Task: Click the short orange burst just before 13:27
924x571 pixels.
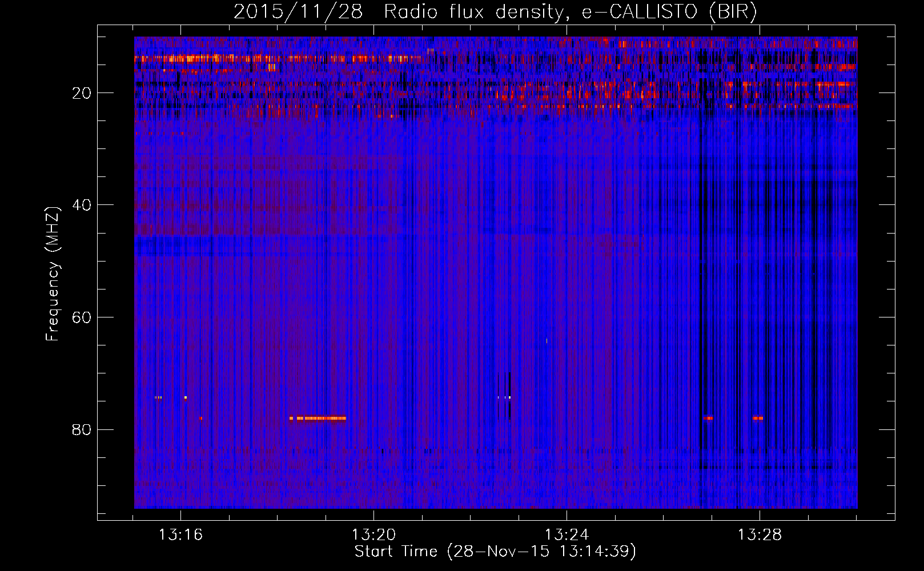Action: tap(708, 418)
